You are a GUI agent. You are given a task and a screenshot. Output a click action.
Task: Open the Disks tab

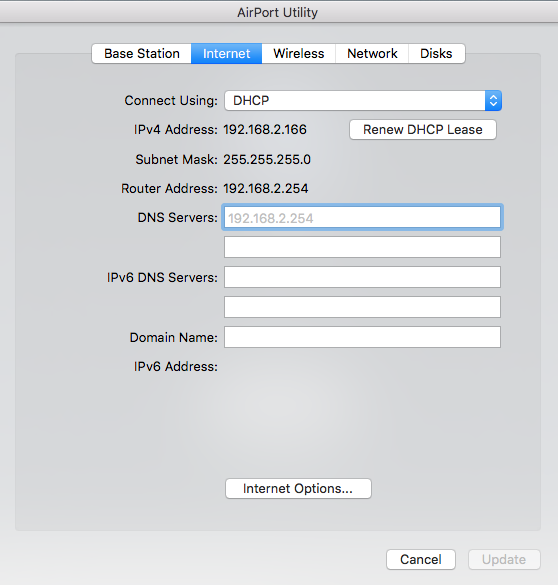(x=436, y=54)
